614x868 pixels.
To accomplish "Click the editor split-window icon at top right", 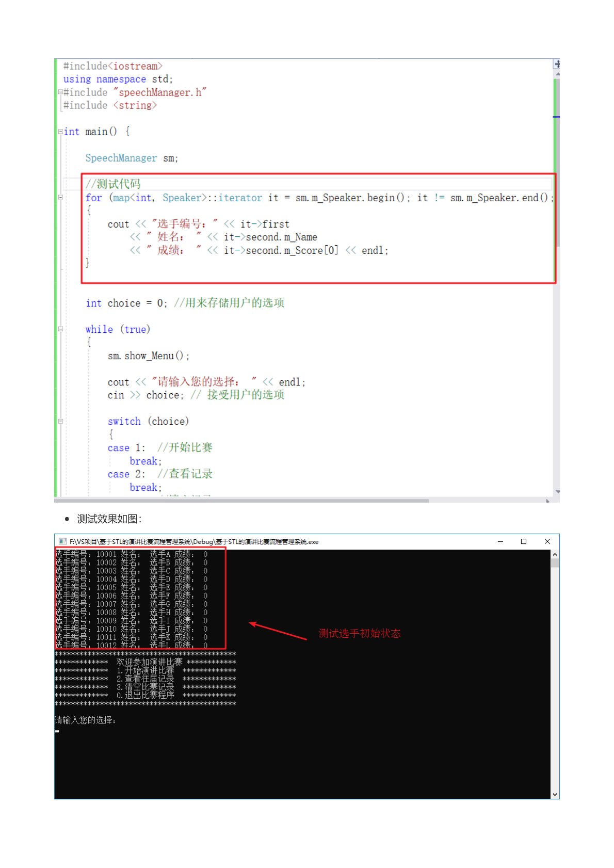I will click(557, 64).
